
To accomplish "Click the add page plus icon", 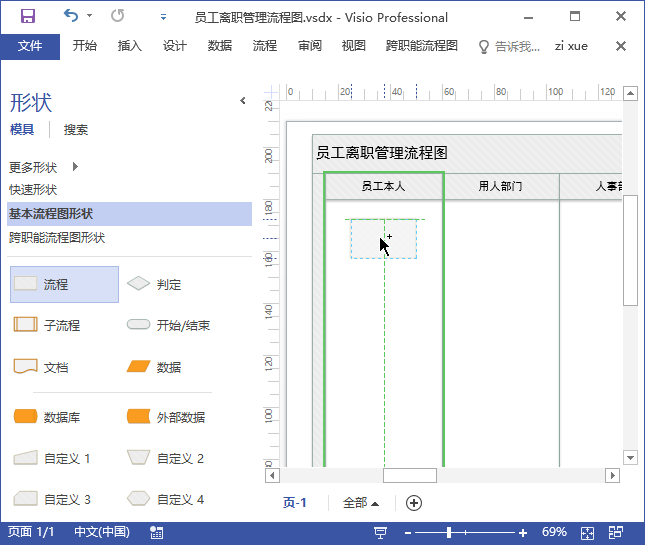I will point(414,503).
